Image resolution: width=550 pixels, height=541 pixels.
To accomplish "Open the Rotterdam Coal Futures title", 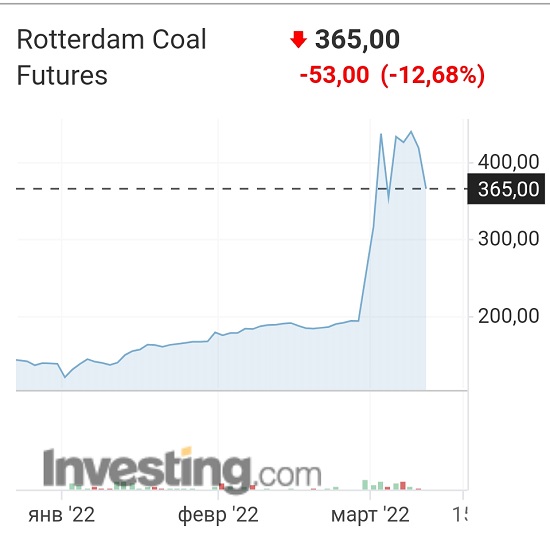I will coord(112,57).
